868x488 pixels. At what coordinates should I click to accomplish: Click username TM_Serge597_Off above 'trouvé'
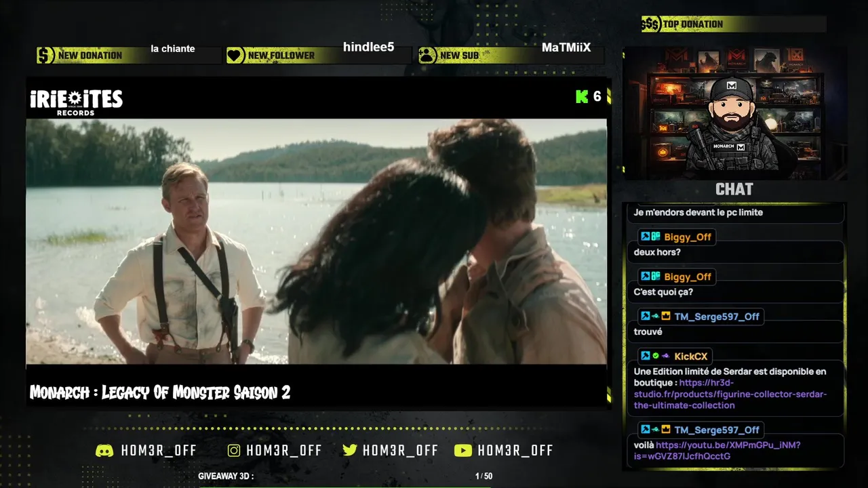pos(717,317)
